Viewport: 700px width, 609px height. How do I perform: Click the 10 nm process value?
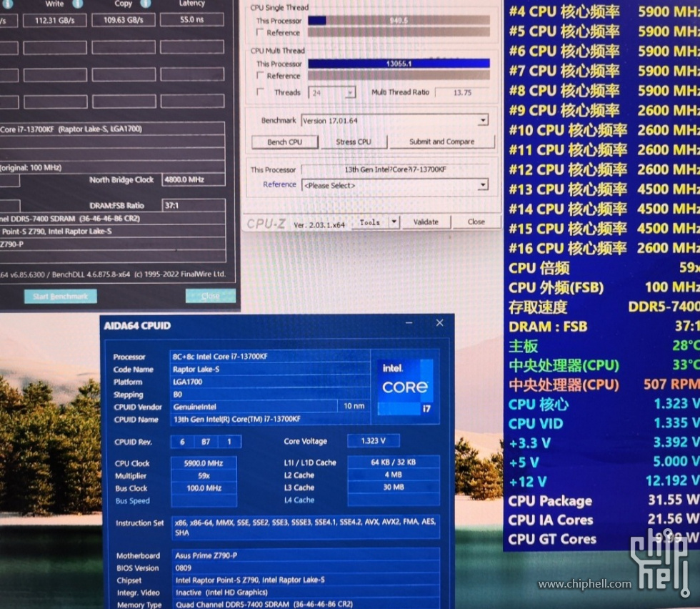354,406
